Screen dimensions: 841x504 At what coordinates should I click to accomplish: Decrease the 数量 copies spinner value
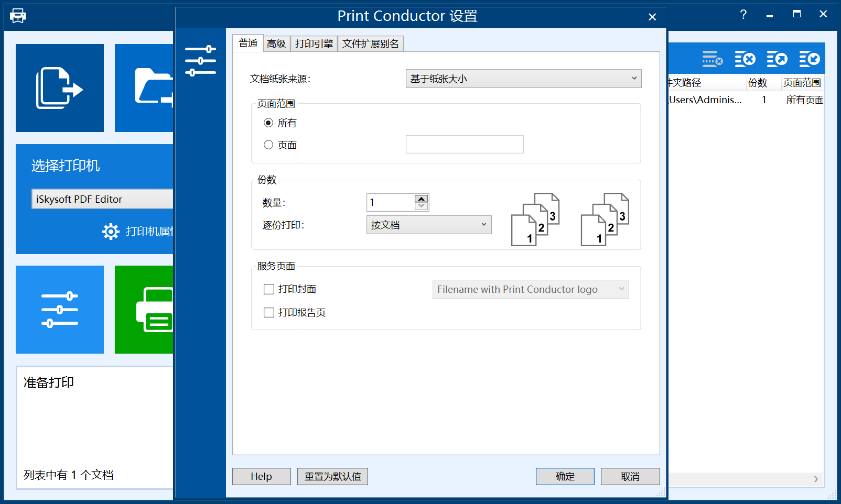(422, 206)
